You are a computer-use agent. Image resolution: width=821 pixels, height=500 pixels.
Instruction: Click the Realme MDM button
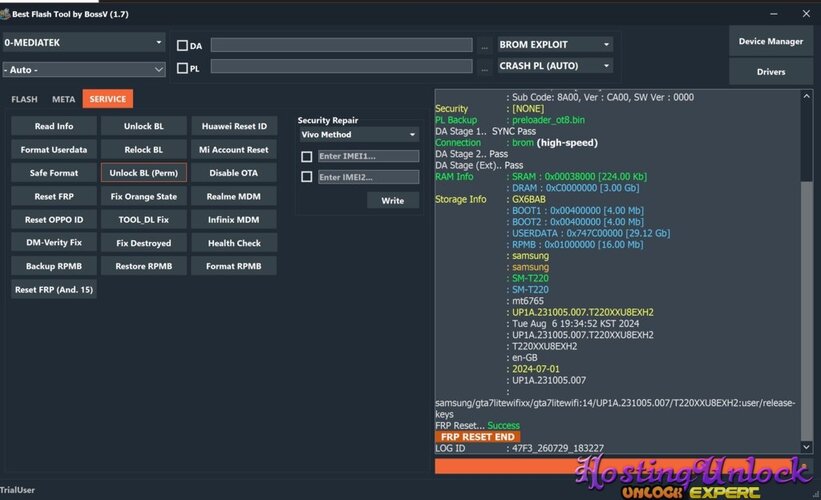(x=234, y=196)
